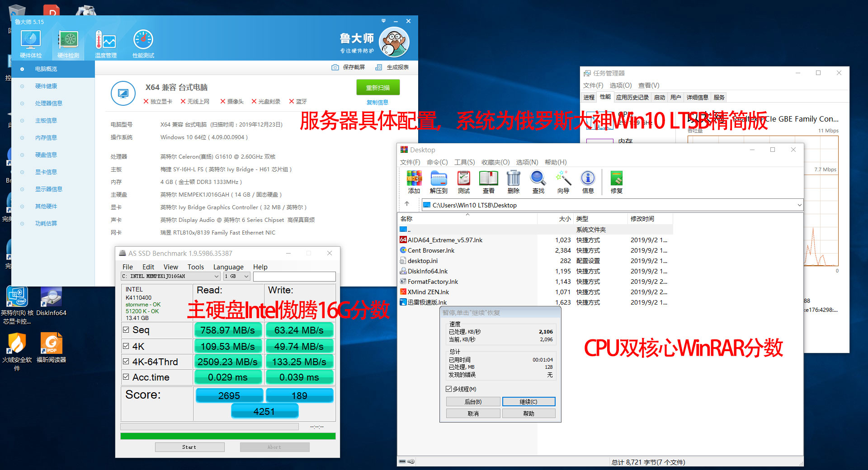Click the green Rescan (重新扫描) button

378,88
